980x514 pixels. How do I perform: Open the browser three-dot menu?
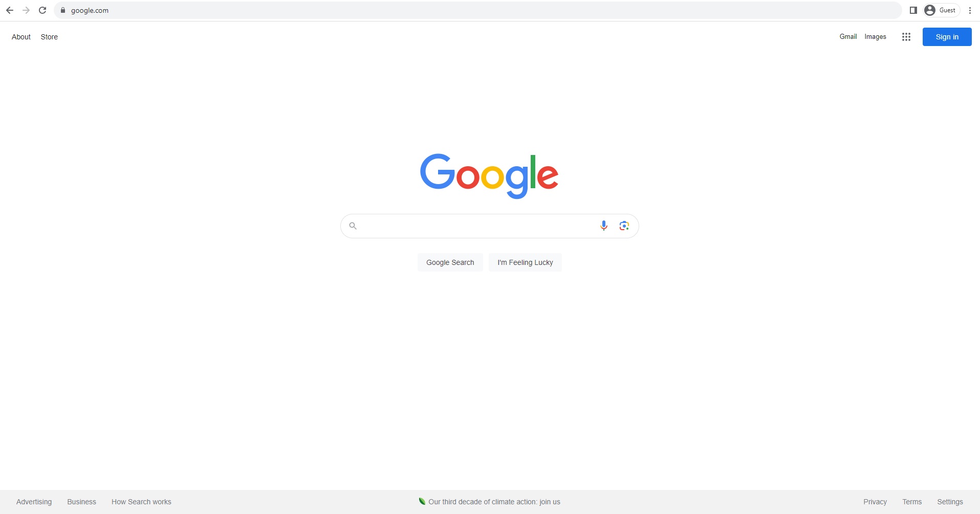[x=970, y=10]
